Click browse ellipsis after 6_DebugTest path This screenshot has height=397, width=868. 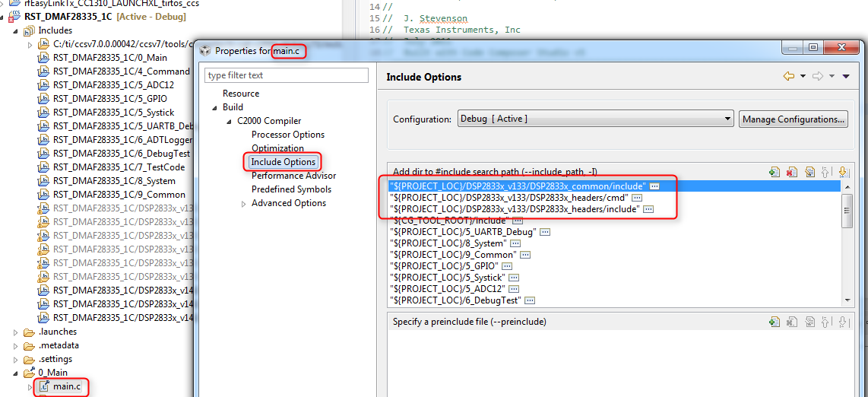530,300
